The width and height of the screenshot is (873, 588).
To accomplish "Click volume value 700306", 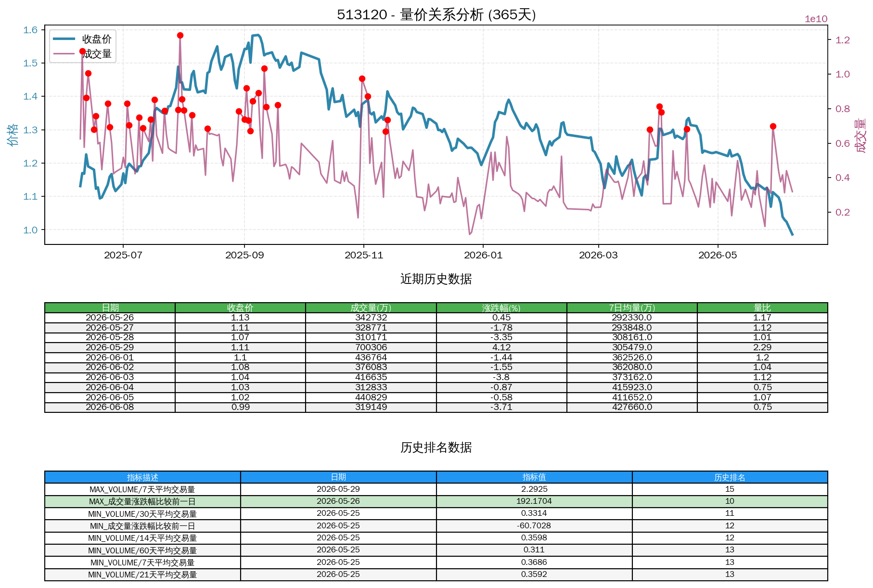I will [371, 347].
